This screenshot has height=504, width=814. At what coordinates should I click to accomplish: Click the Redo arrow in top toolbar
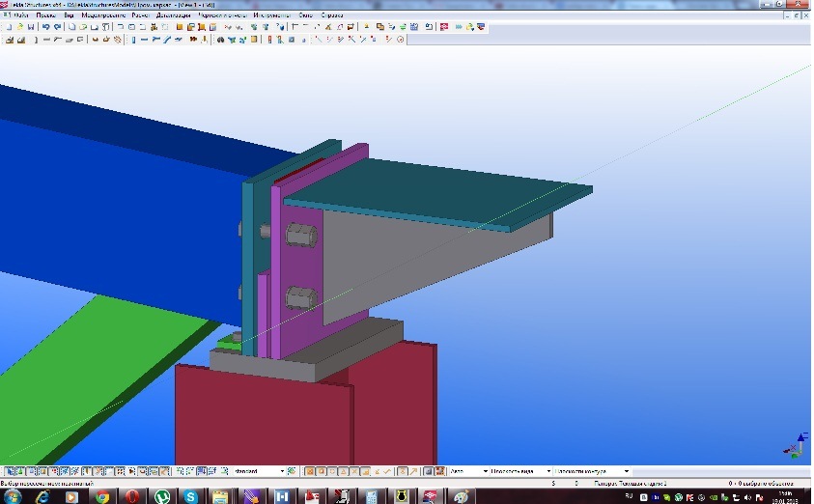(x=56, y=27)
